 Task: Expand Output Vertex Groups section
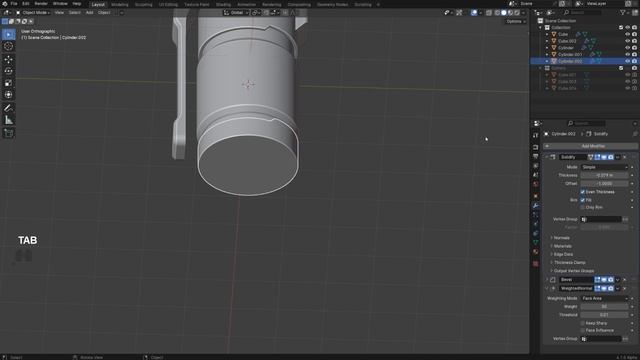tap(573, 271)
